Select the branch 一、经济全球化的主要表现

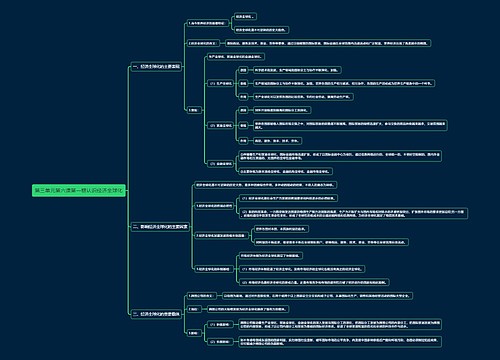coord(156,66)
